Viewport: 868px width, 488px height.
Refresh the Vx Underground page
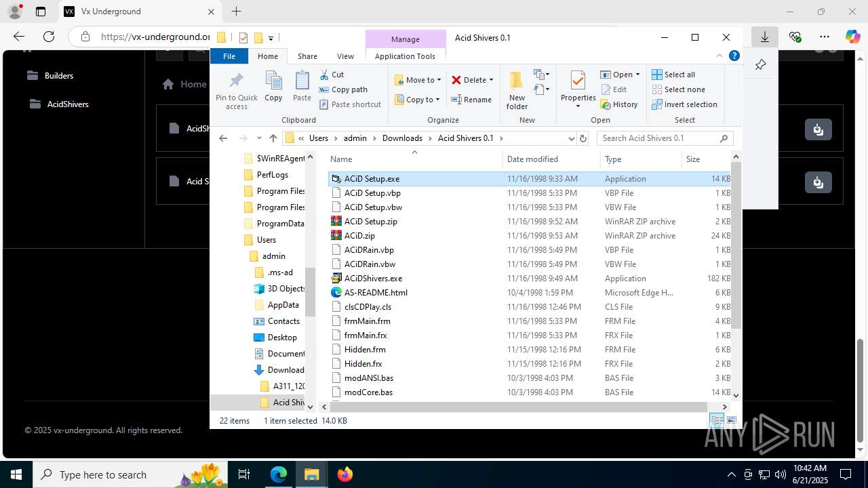click(x=48, y=37)
